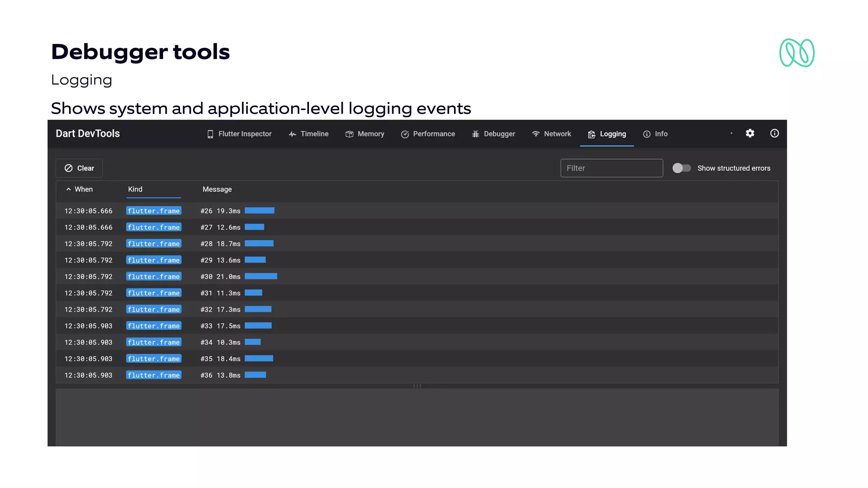868x488 pixels.
Task: Click the Timeline pulse icon
Action: click(292, 134)
